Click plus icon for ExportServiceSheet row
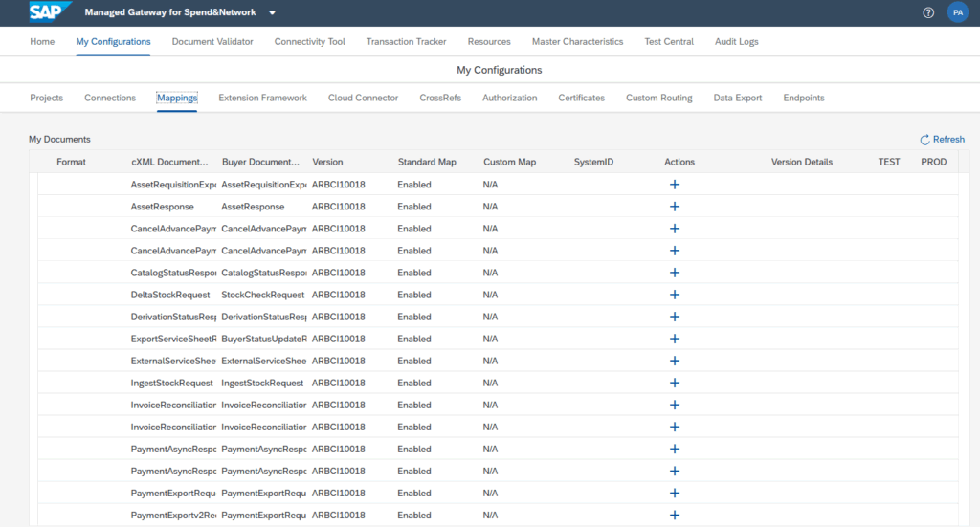This screenshot has height=527, width=980. (674, 339)
